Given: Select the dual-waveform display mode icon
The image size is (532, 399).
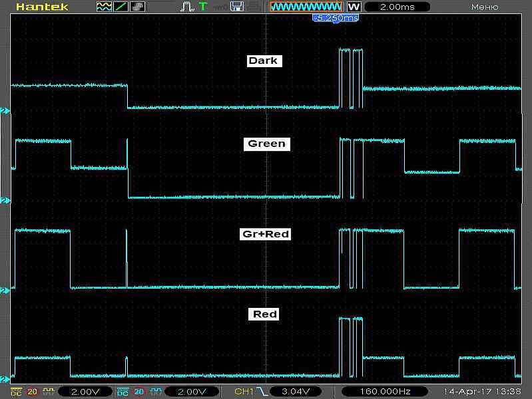Looking at the screenshot, I should tap(104, 7).
